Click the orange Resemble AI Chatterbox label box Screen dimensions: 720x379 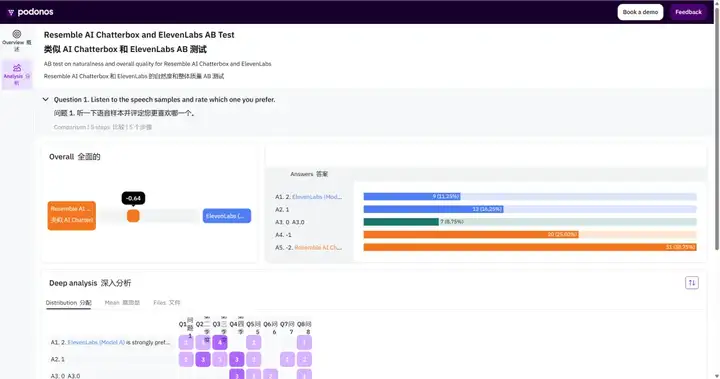pos(72,215)
